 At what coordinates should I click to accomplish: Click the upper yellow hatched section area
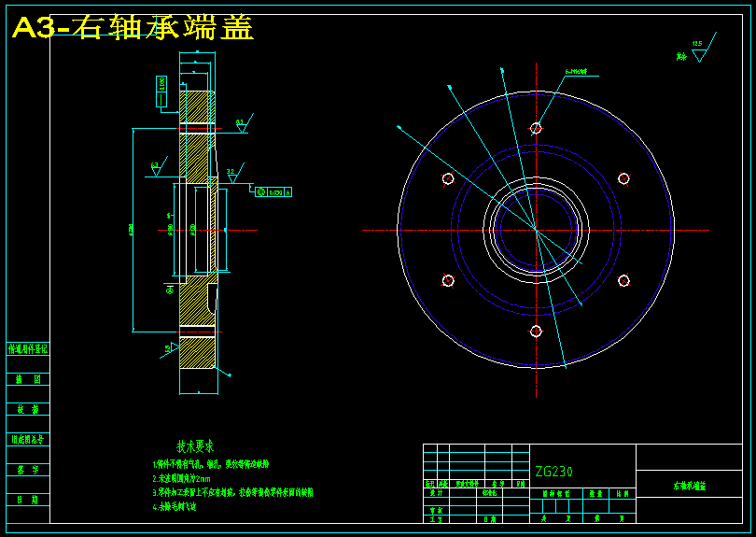pyautogui.click(x=197, y=106)
